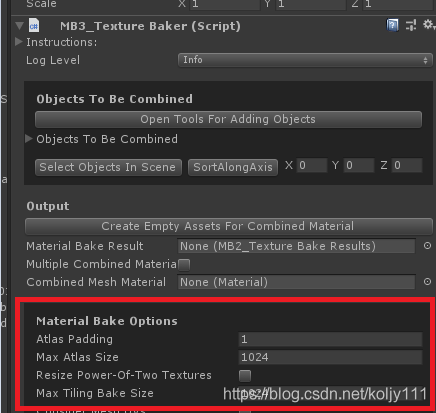Click Select Objects In Scene button
This screenshot has width=436, height=413.
(108, 167)
